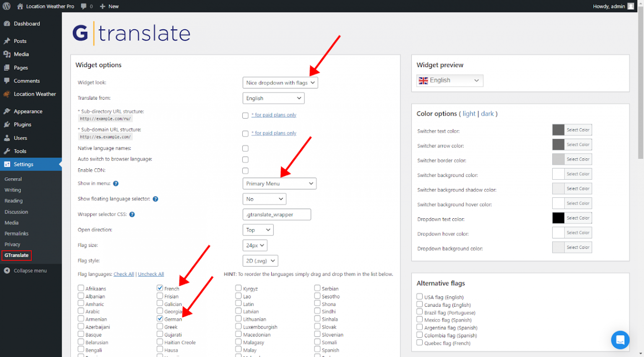This screenshot has height=357, width=644.
Task: Enable Native language names
Action: coord(245,148)
